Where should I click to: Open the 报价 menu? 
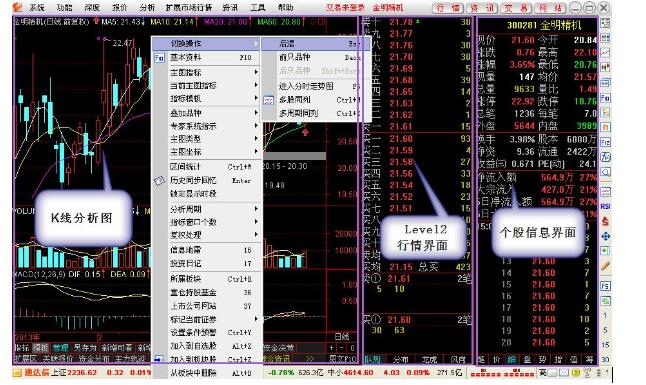coord(119,7)
